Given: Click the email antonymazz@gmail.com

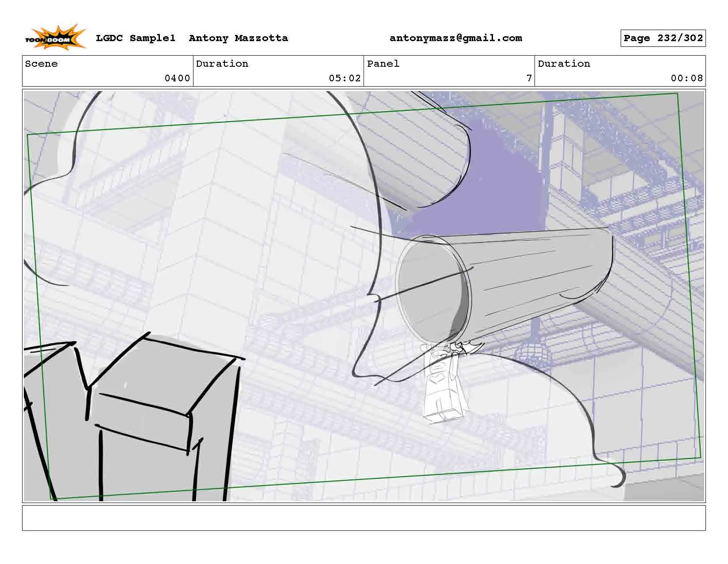Looking at the screenshot, I should pos(456,38).
